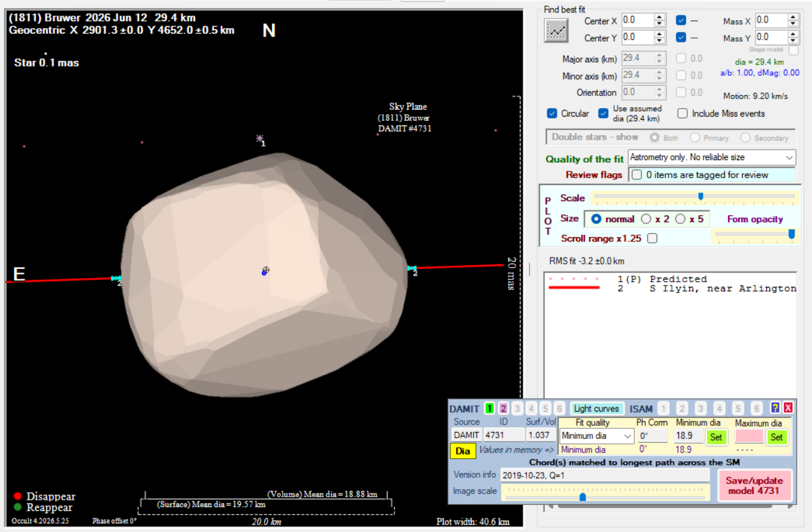Increase the Mass X value with up arrow
812x532 pixels.
pos(793,17)
